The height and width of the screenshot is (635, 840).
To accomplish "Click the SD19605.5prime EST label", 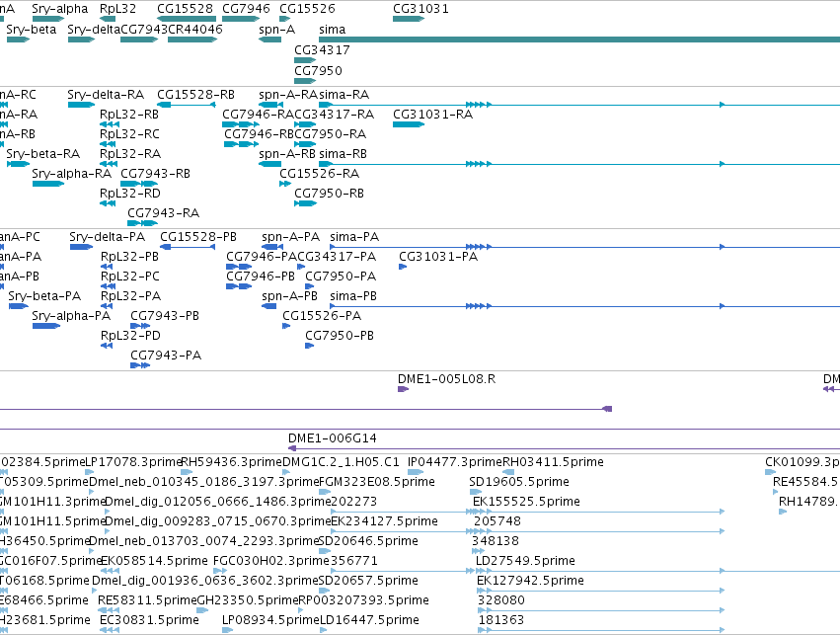I will tap(519, 482).
